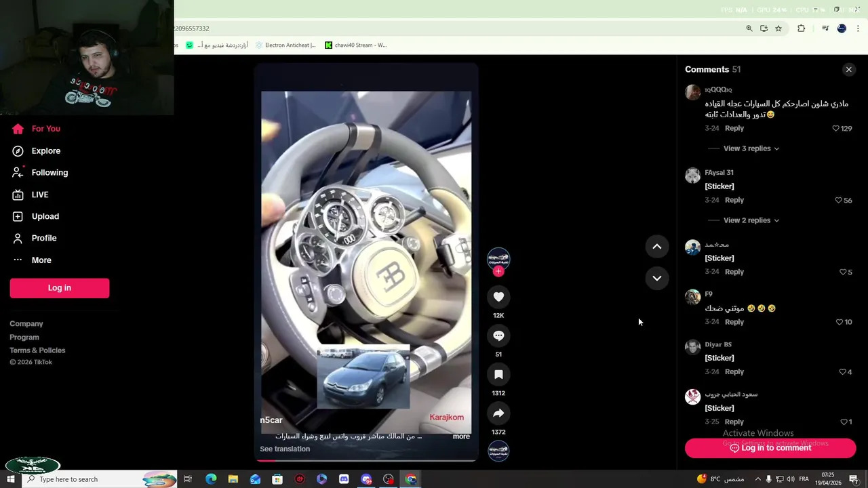Screen dimensions: 868x488
Task: Share the video using the arrow icon
Action: pyautogui.click(x=498, y=413)
